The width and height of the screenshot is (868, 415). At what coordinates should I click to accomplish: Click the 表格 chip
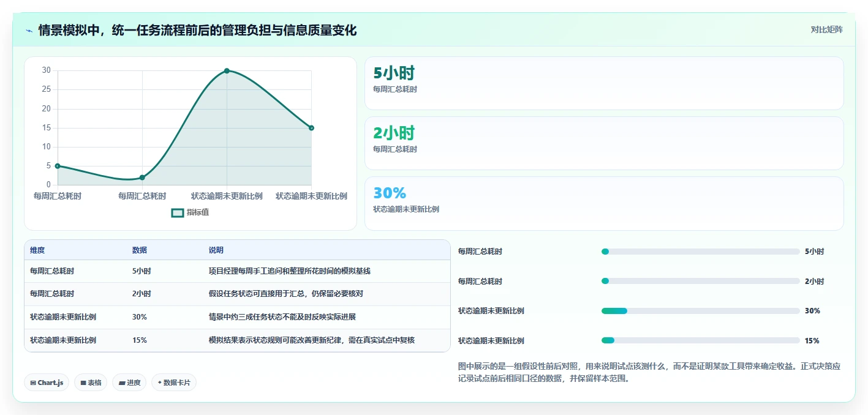click(x=91, y=383)
